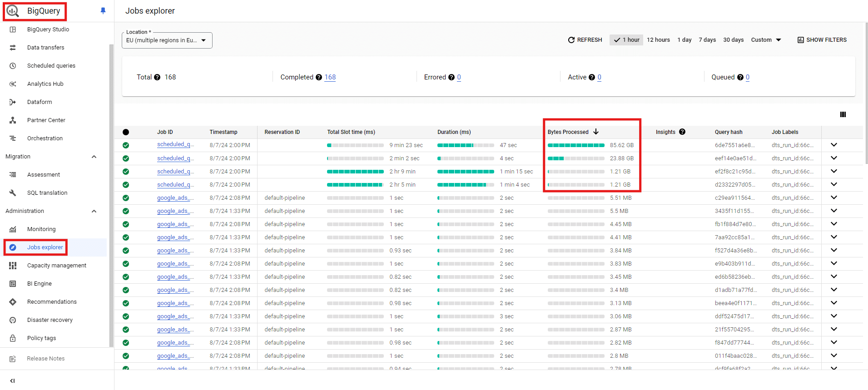Collapse the Administration section

click(94, 211)
